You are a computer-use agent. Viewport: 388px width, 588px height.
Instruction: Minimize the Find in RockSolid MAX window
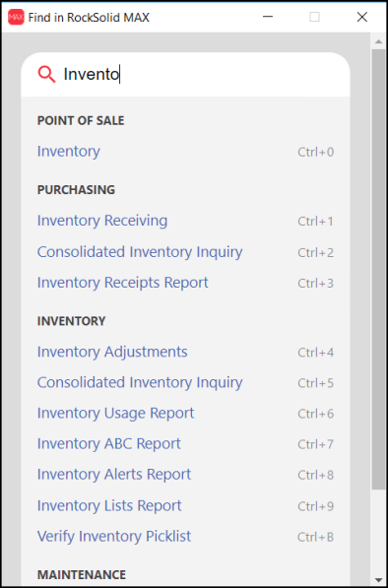(268, 17)
